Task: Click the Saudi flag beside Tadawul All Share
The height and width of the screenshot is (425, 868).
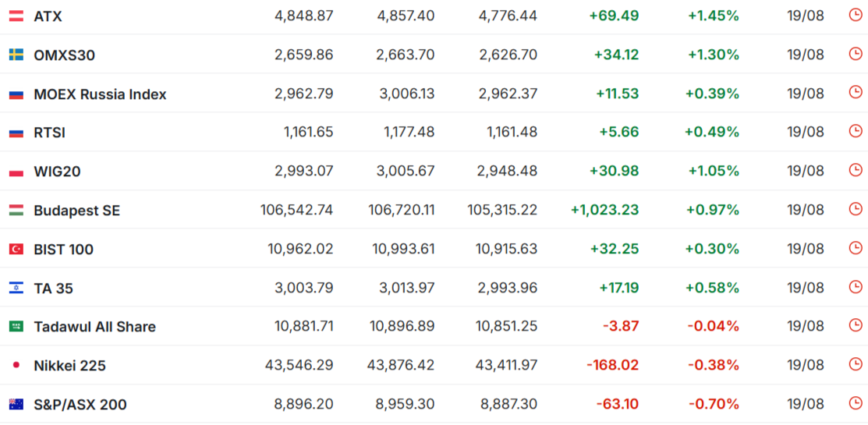Action: 16,327
